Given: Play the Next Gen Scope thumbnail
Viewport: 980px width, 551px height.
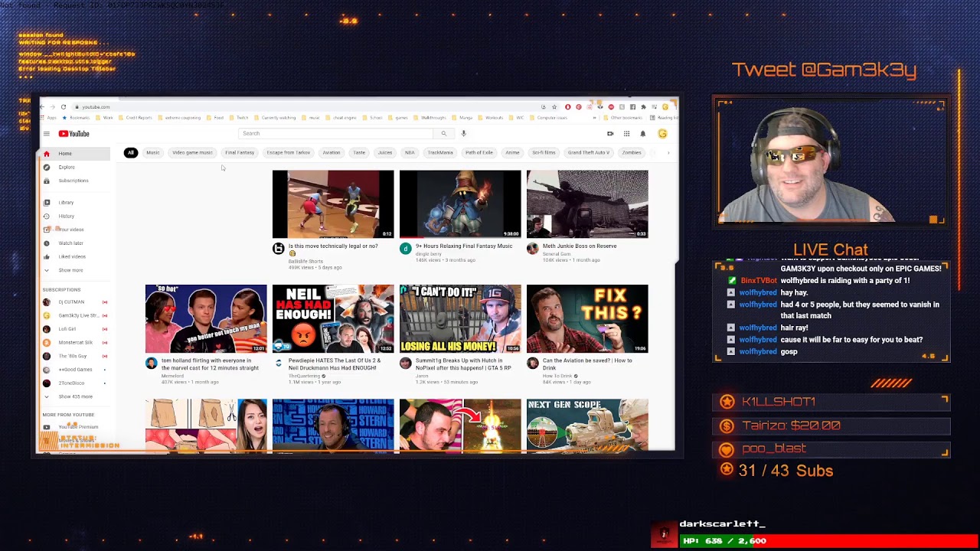Looking at the screenshot, I should pos(587,425).
